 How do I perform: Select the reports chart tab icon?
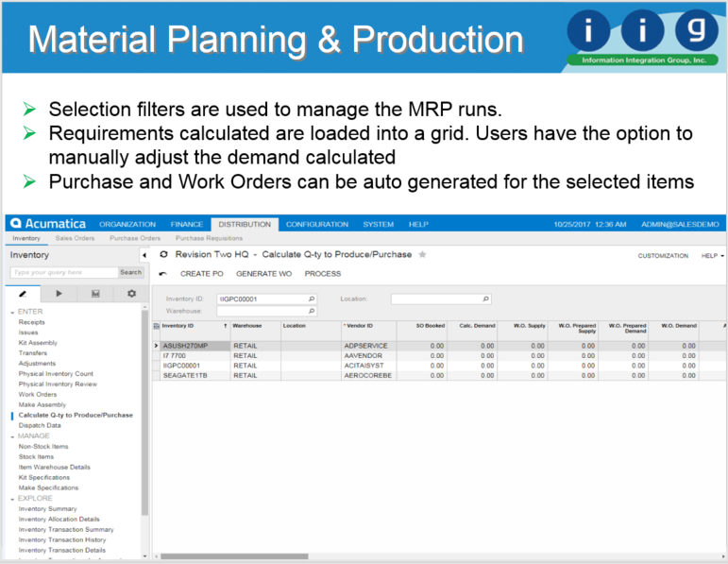95,294
